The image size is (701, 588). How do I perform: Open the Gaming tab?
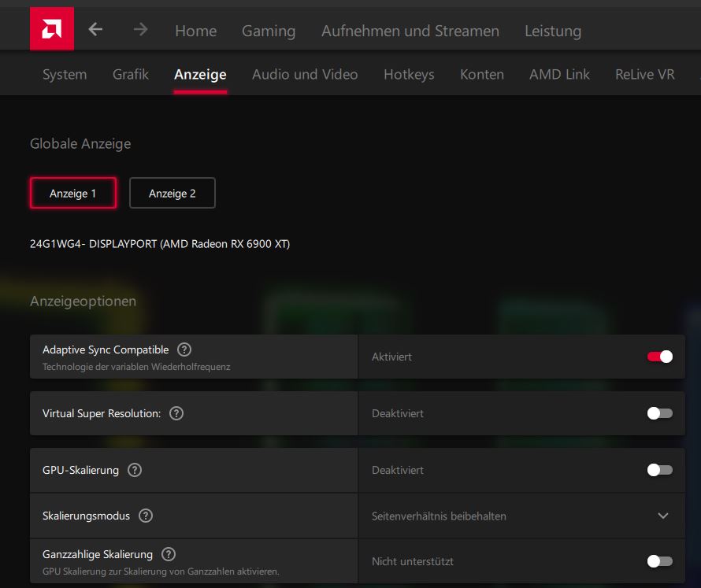tap(269, 31)
